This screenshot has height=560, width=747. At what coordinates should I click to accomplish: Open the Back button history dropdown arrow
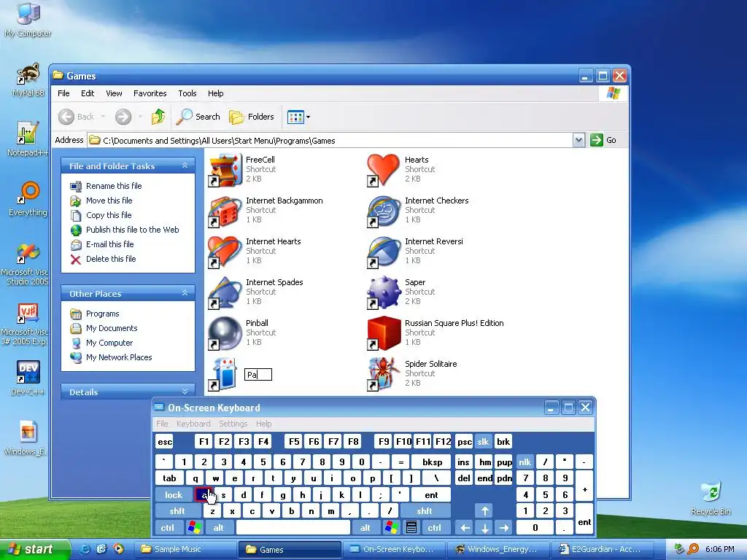click(103, 117)
